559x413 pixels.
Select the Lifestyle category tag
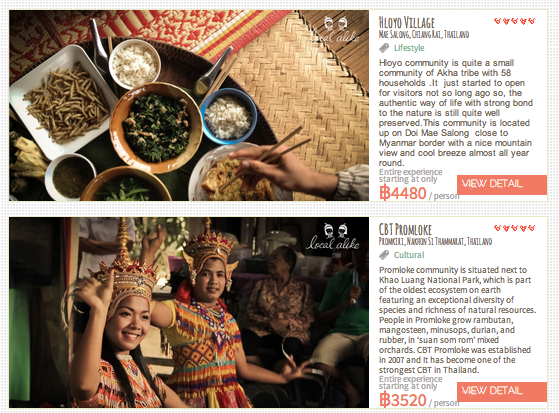pos(409,48)
